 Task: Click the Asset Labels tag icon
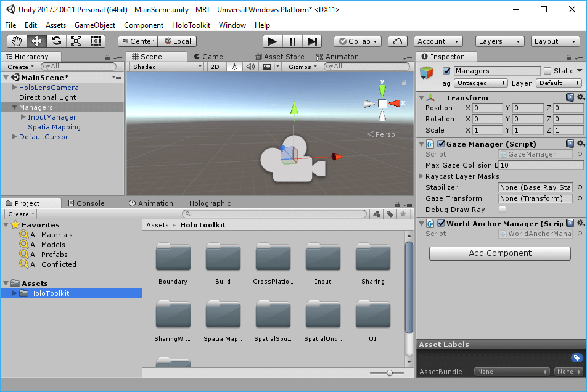click(x=577, y=358)
